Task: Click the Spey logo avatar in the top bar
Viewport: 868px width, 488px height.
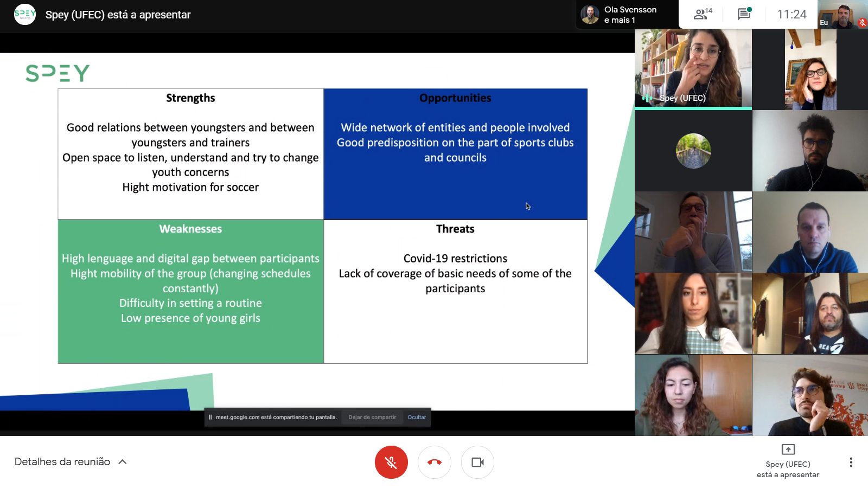Action: click(x=25, y=15)
